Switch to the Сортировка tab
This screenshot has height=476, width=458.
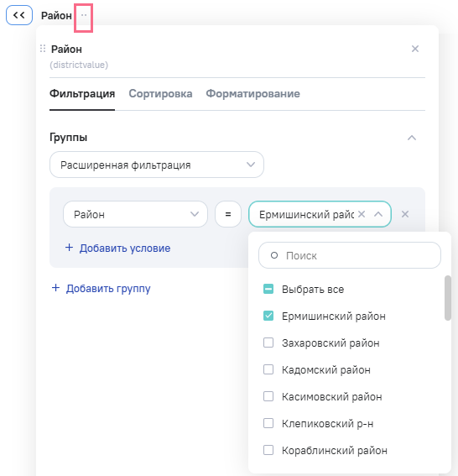click(160, 93)
